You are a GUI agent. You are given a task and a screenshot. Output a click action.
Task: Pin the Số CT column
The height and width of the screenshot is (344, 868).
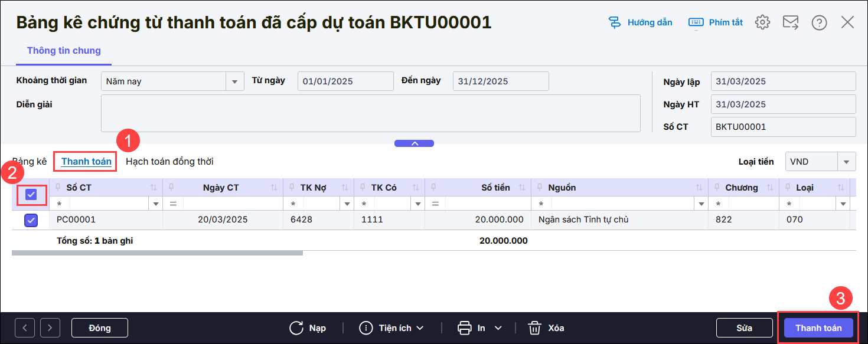point(58,188)
